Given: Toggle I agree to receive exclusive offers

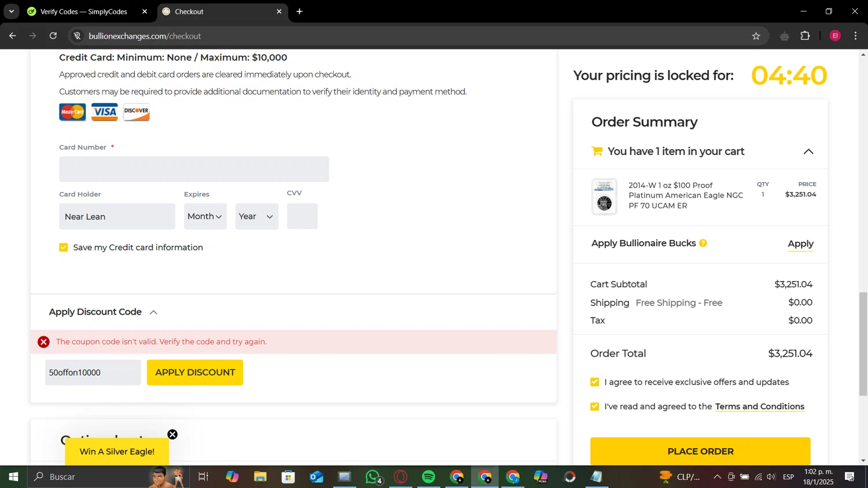Looking at the screenshot, I should [x=595, y=382].
